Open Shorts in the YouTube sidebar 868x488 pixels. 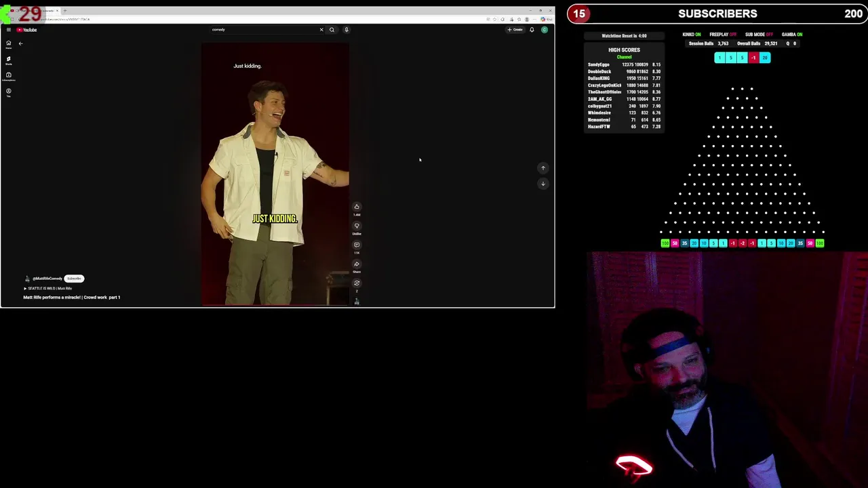click(8, 60)
